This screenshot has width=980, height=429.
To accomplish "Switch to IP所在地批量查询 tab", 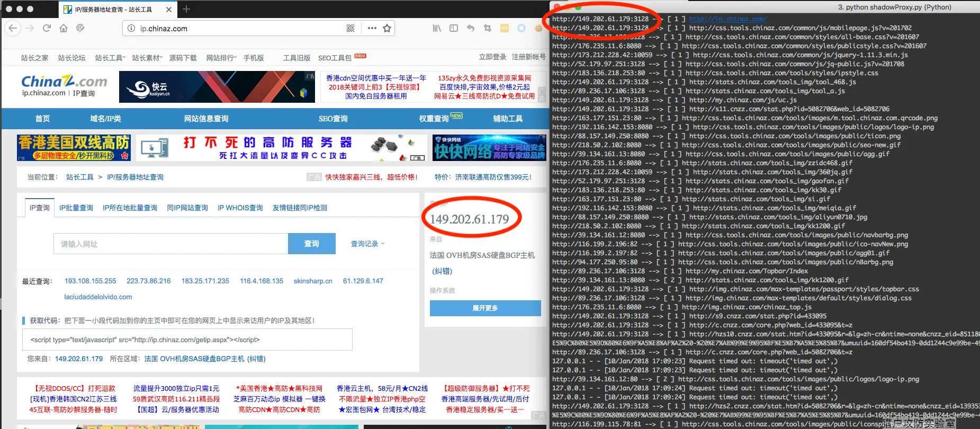I will click(x=130, y=208).
